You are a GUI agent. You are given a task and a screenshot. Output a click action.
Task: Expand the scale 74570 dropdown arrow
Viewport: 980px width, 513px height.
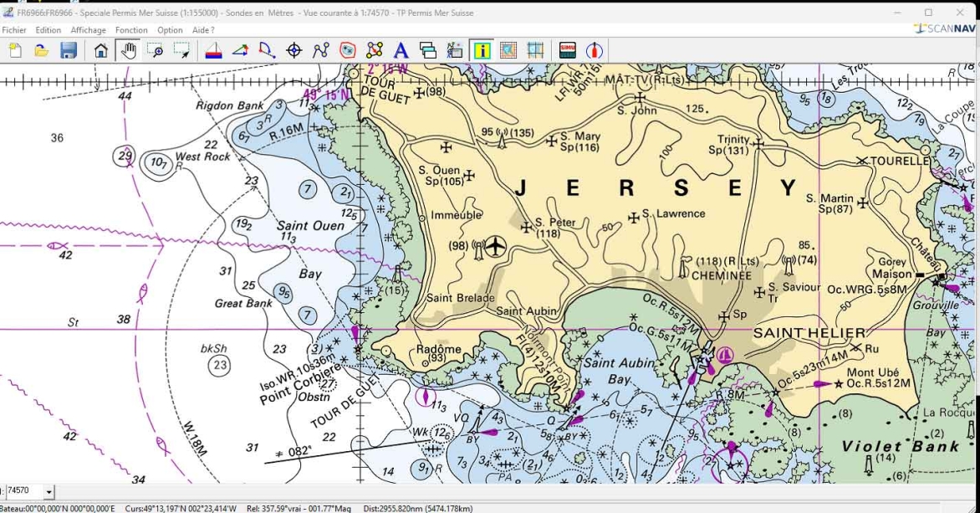tap(48, 492)
